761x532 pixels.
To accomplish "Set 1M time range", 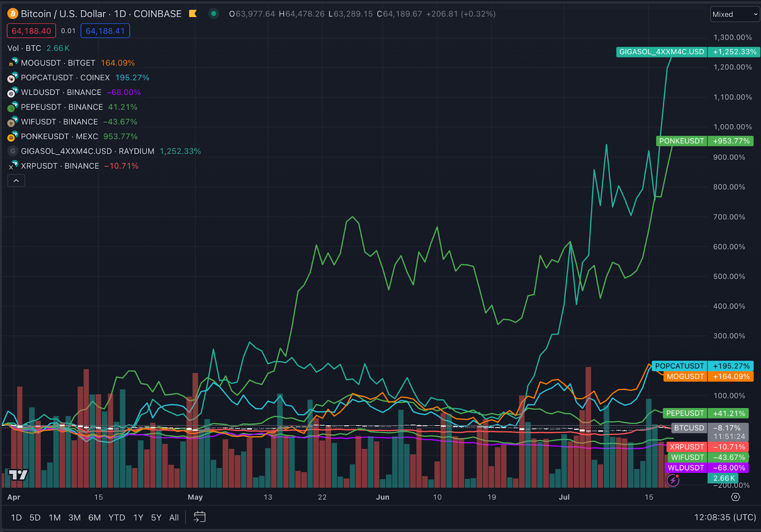I will (x=55, y=517).
